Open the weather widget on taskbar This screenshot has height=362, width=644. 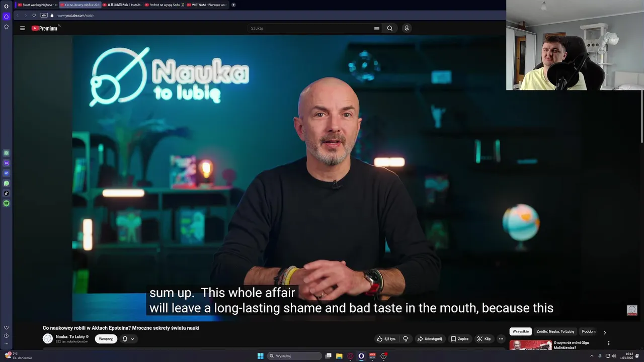18,356
